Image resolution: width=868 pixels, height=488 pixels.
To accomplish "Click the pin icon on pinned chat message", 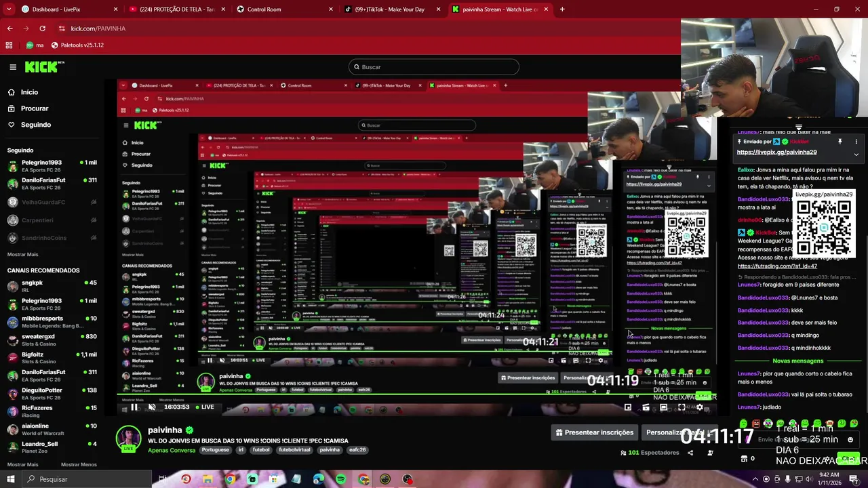I will 840,142.
